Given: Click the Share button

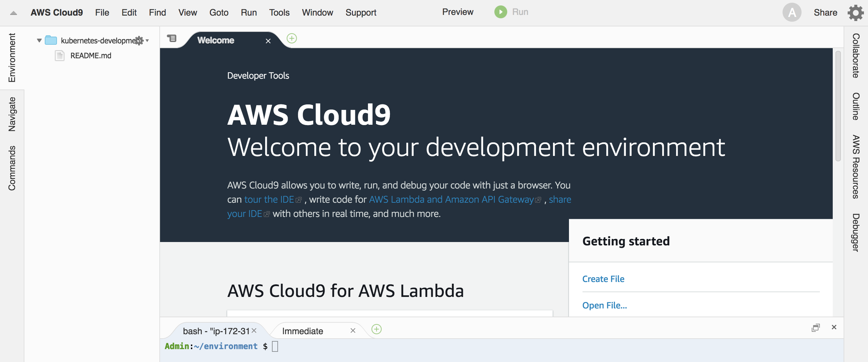Looking at the screenshot, I should point(825,13).
